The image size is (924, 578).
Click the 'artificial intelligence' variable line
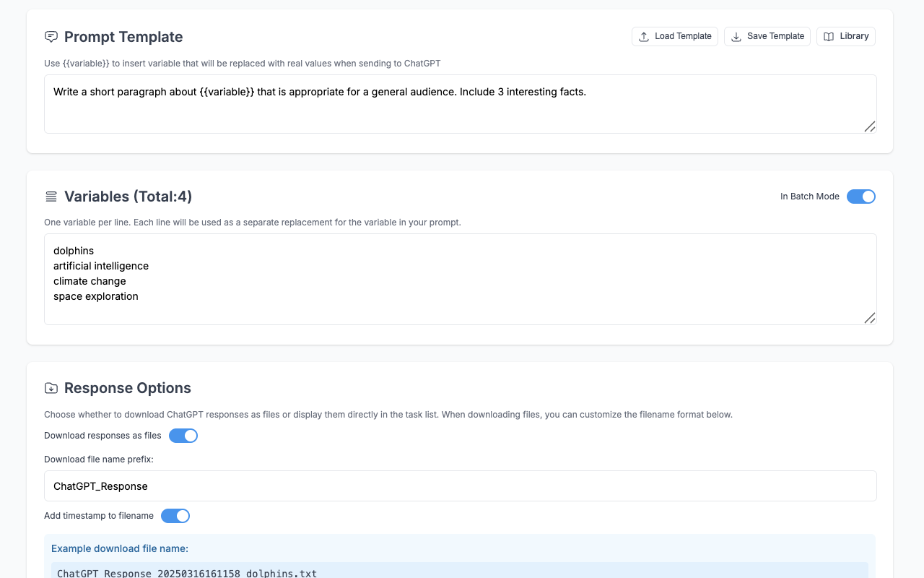point(101,266)
